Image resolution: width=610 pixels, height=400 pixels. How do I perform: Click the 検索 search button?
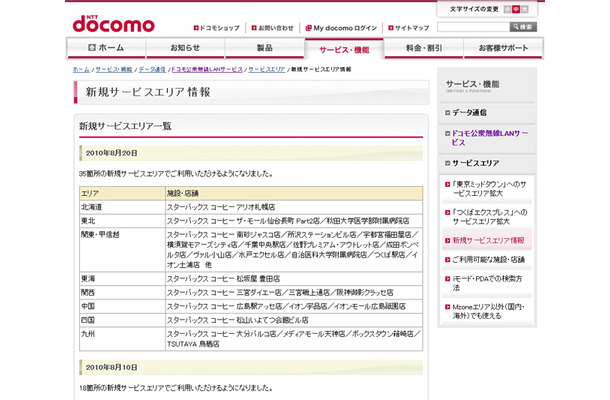point(523,27)
